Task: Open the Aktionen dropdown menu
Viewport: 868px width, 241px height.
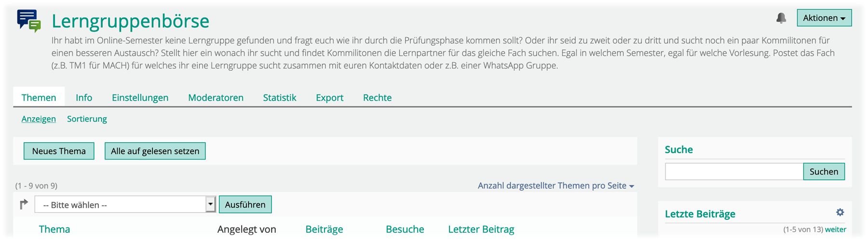Action: 824,18
